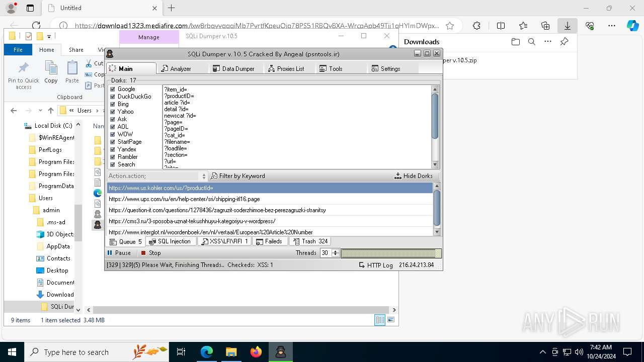Toggle the WOW search engine checkbox
644x362 pixels.
(x=113, y=134)
